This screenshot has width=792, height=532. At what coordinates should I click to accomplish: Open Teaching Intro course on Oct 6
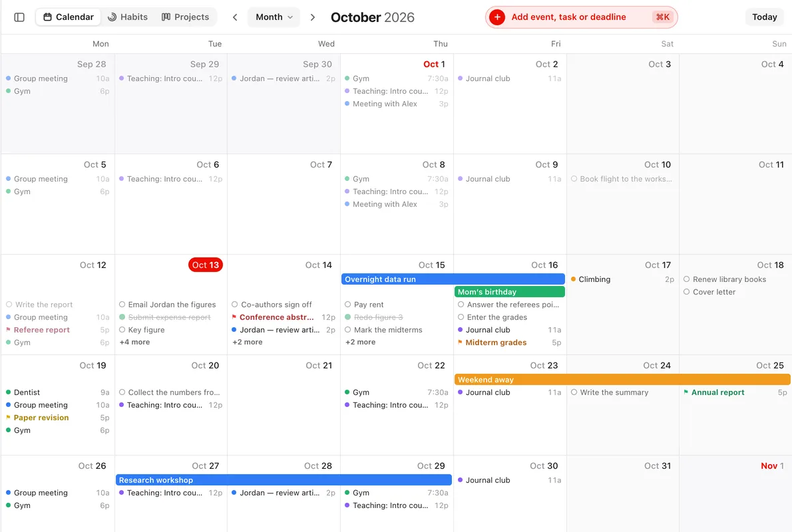[x=171, y=179]
